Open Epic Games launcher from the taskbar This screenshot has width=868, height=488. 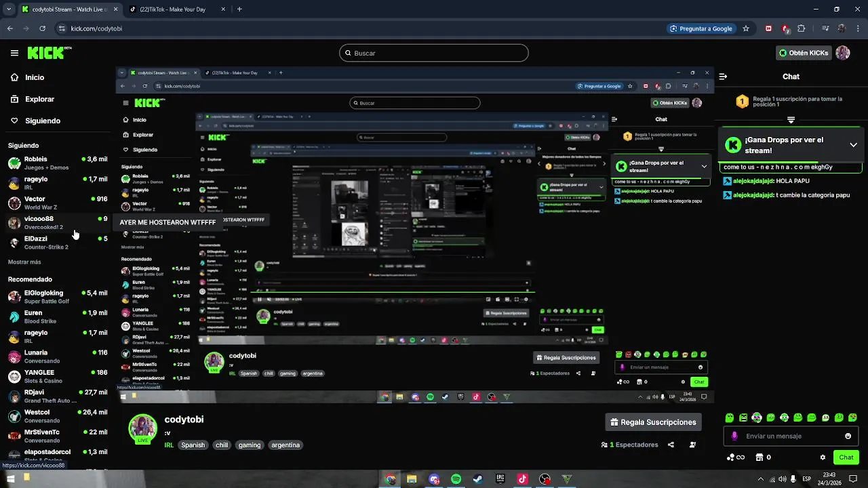[500, 479]
